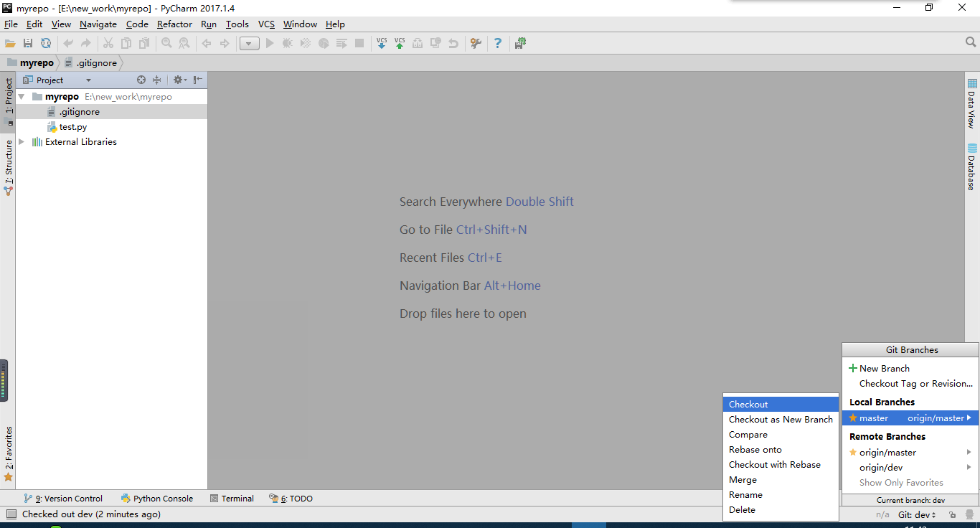Click the Replace toolbar icon
980x528 pixels.
coord(184,44)
